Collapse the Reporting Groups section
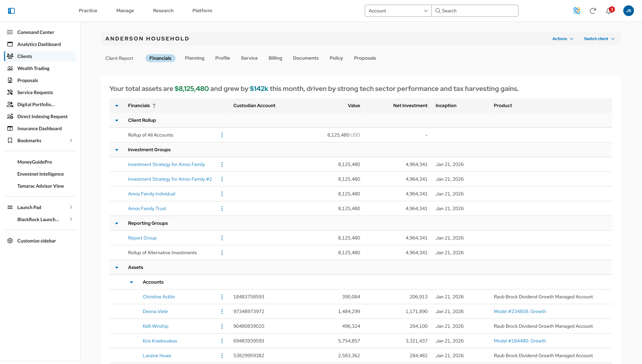This screenshot has width=642, height=364. pos(117,223)
